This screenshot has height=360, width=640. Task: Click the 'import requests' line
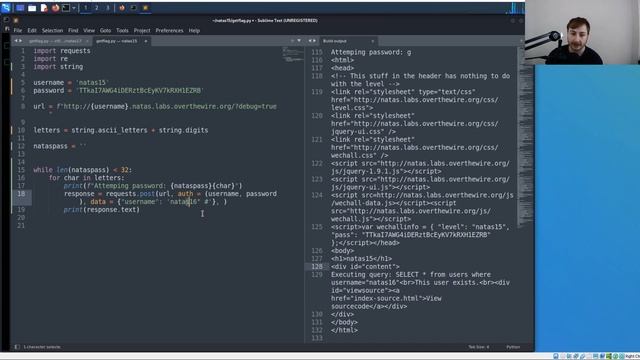coord(62,51)
